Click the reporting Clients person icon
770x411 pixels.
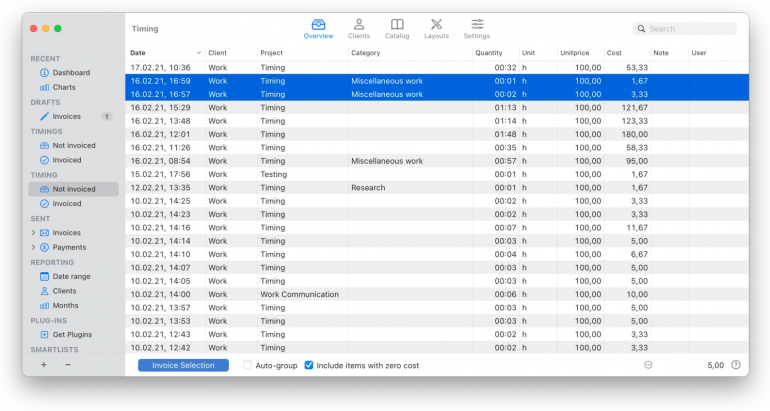(44, 291)
